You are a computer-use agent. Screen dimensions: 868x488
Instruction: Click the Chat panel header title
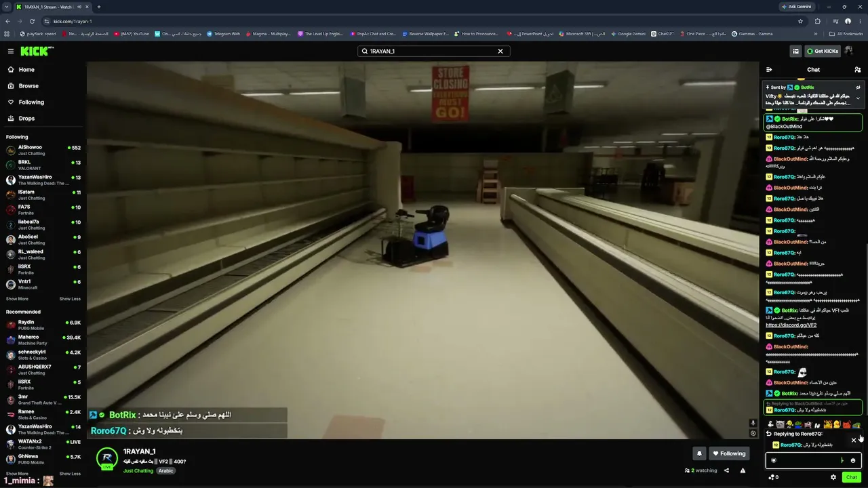tap(813, 70)
